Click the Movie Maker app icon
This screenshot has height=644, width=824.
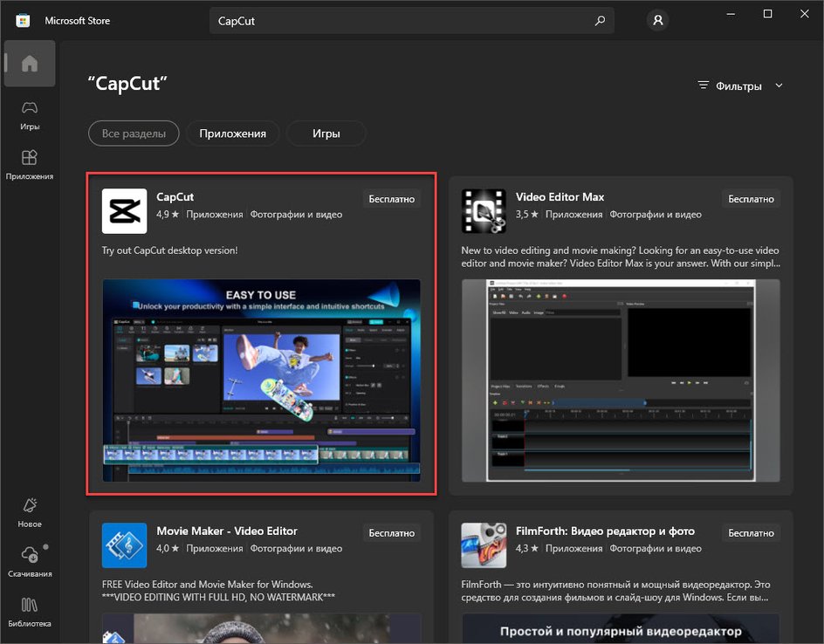125,545
